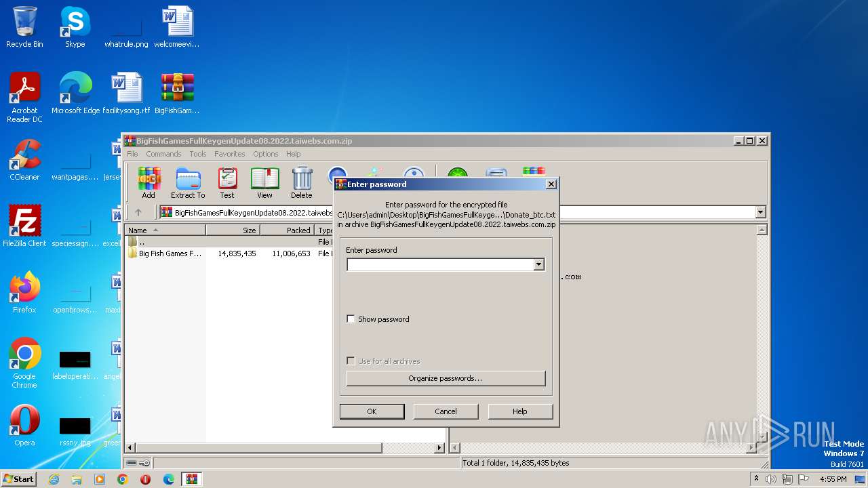Click Edge icon in taskbar
Image resolution: width=868 pixels, height=488 pixels.
click(x=169, y=479)
